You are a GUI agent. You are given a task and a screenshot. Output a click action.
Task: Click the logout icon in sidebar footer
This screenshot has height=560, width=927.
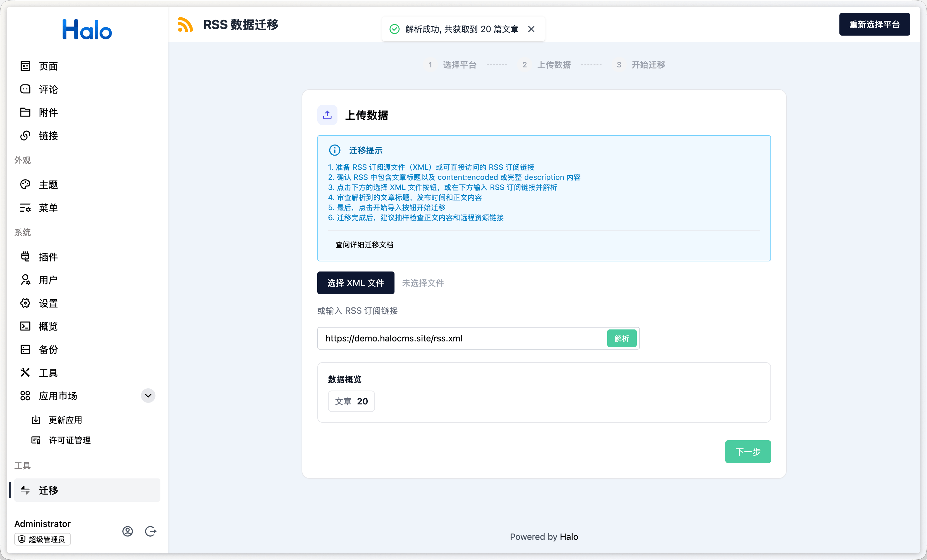coord(151,531)
